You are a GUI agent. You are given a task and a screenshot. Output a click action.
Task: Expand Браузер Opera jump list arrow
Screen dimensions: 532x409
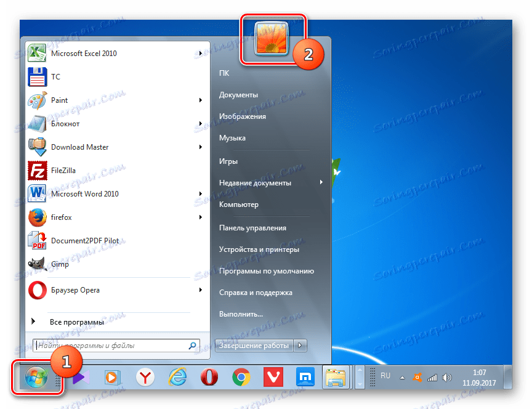(x=201, y=290)
